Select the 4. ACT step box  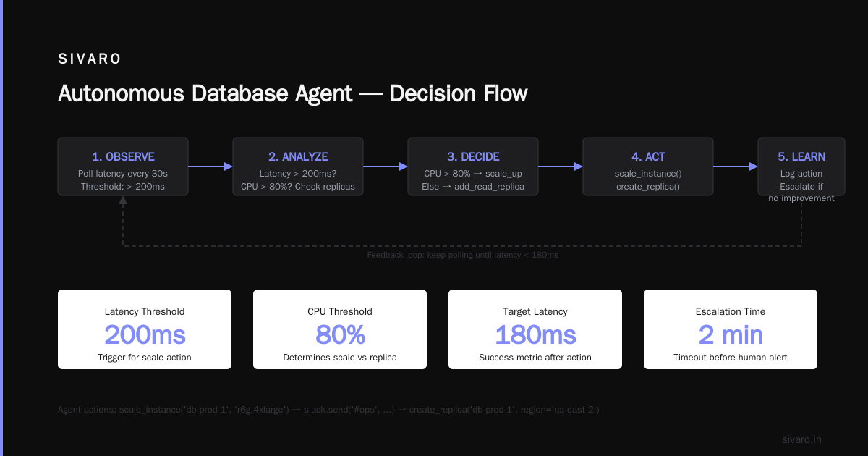(648, 166)
